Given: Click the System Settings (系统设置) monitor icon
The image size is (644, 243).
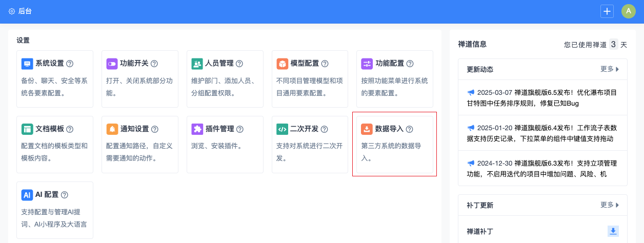Looking at the screenshot, I should pyautogui.click(x=27, y=64).
